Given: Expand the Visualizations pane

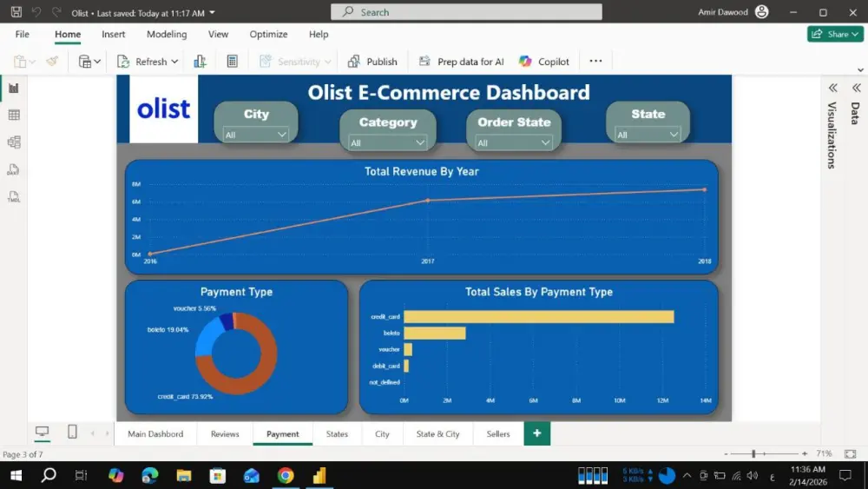Looking at the screenshot, I should (832, 88).
